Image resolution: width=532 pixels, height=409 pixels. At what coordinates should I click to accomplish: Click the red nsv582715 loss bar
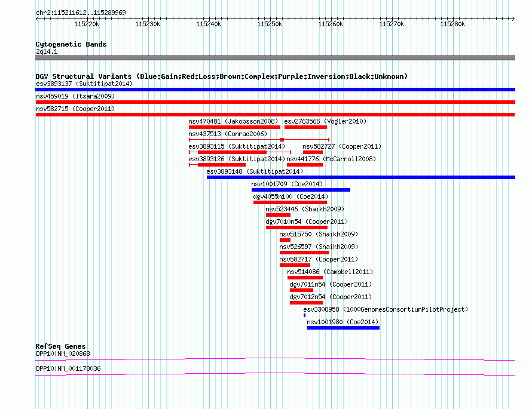(x=275, y=115)
